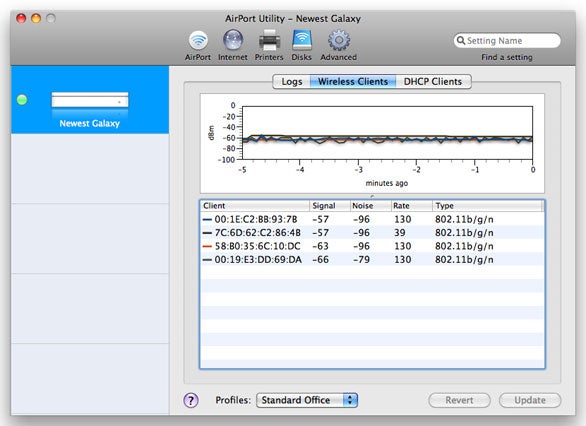Switch to the DHCP Clients tab
Image resolution: width=586 pixels, height=426 pixels.
coord(433,81)
